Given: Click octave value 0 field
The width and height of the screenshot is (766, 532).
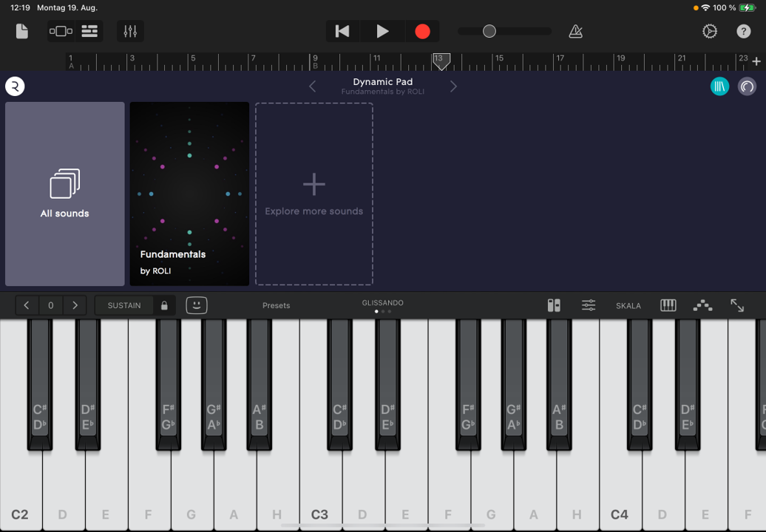Looking at the screenshot, I should (51, 305).
